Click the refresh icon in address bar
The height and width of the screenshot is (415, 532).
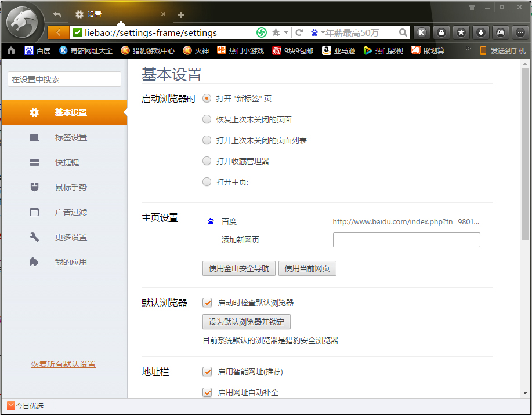[x=298, y=32]
